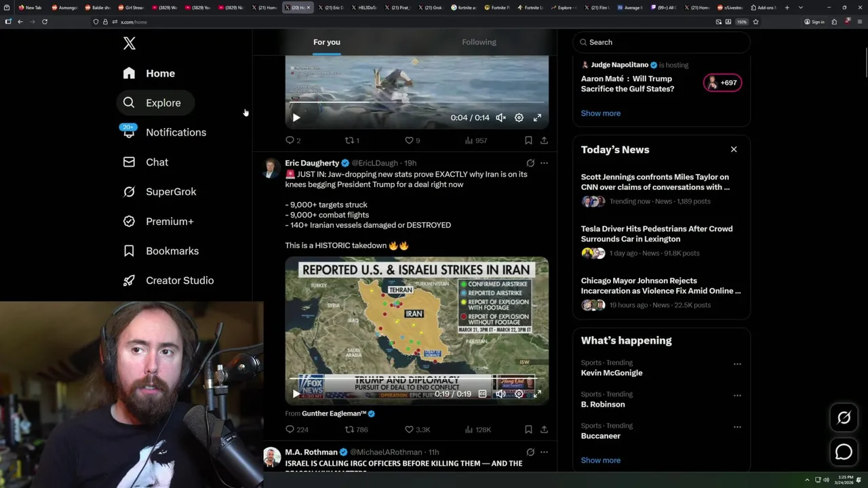Image resolution: width=868 pixels, height=488 pixels.
Task: Click the Fox News video progress bar
Action: [x=416, y=378]
